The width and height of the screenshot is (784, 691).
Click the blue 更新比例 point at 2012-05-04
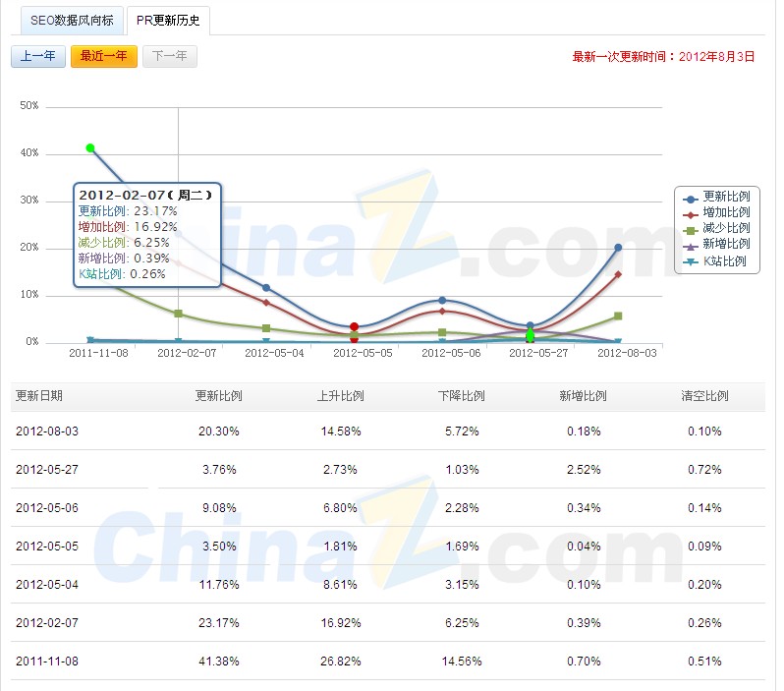(x=266, y=288)
